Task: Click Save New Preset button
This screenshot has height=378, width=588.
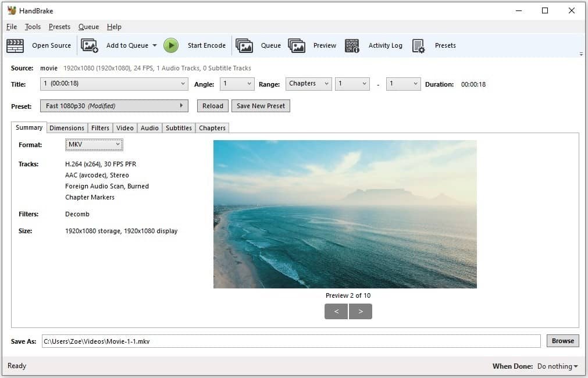Action: pyautogui.click(x=261, y=106)
